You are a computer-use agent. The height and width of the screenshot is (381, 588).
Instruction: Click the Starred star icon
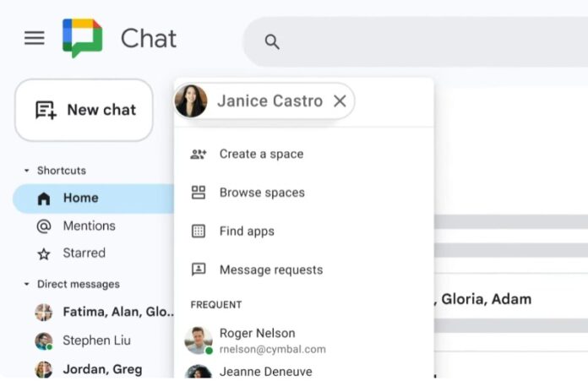44,253
